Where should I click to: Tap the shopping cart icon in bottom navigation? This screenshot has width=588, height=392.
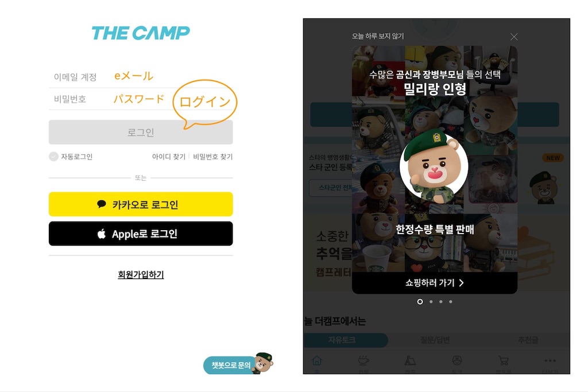(503, 360)
